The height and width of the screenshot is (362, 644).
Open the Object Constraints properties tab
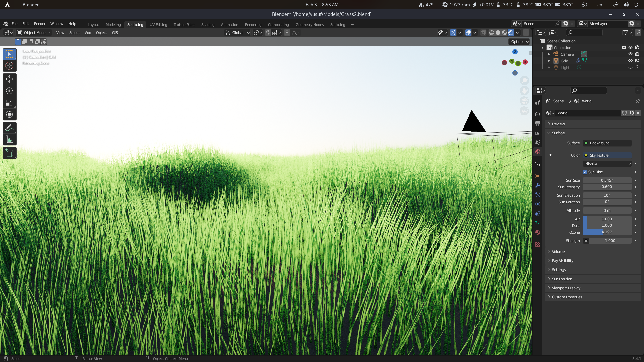[538, 214]
